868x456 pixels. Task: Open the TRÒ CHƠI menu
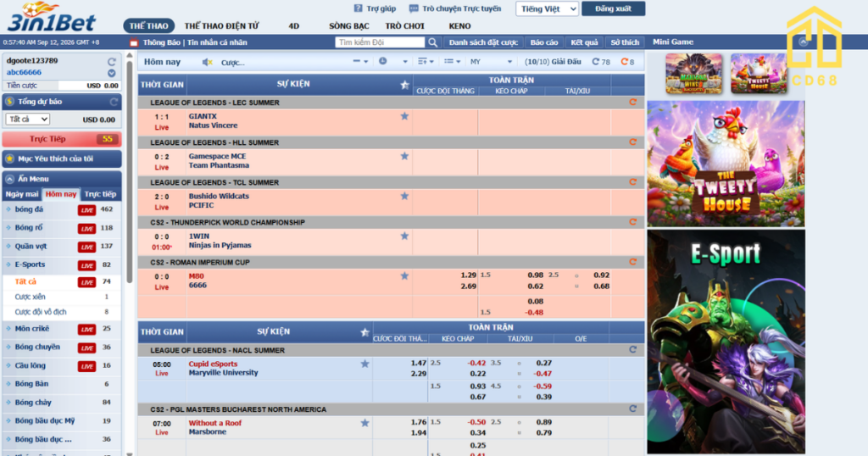404,26
